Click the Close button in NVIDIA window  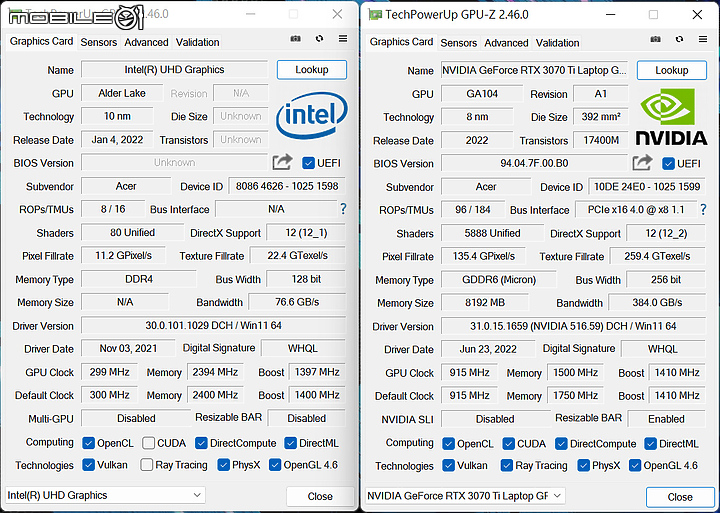pyautogui.click(x=680, y=497)
